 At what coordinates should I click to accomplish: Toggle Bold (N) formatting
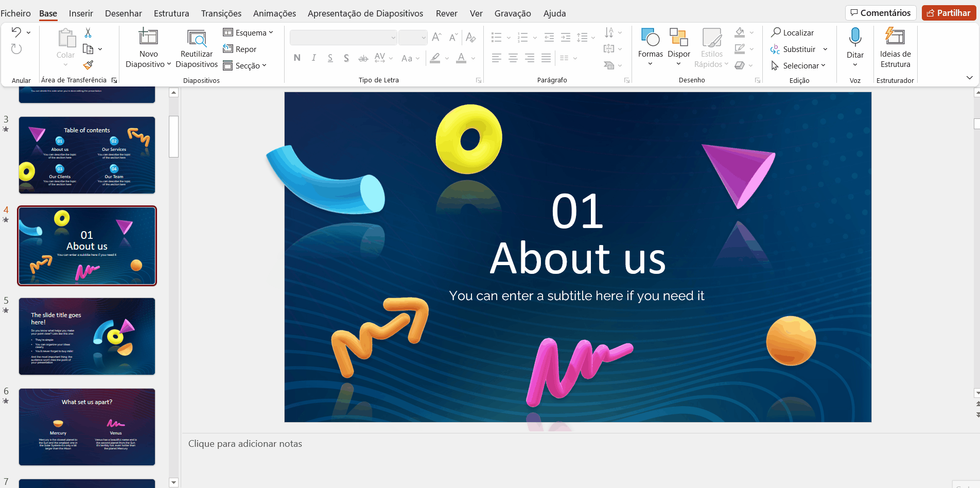(297, 58)
